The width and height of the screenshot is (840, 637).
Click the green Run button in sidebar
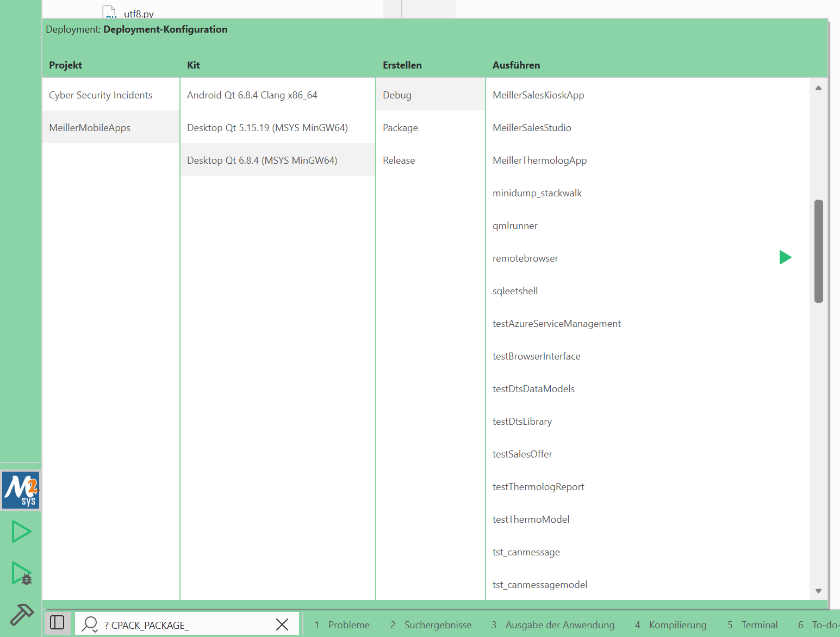21,531
